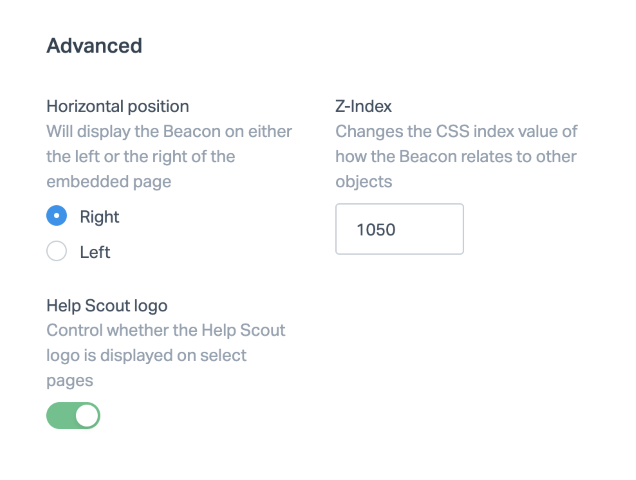Click "Will display the Beacon on either" text
The image size is (636, 480).
[169, 131]
